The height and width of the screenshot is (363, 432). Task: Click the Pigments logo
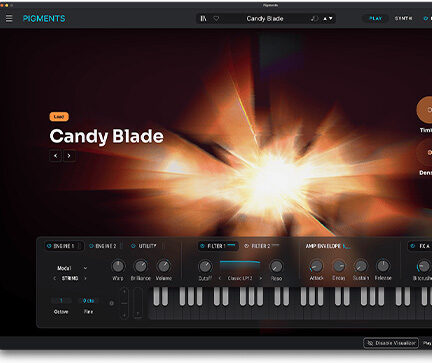coord(44,19)
